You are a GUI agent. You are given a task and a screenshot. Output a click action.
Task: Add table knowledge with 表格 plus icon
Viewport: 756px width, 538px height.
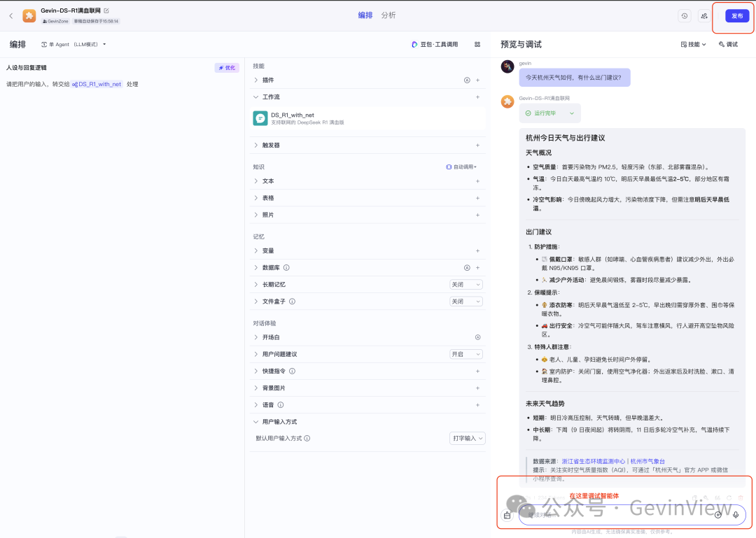[x=478, y=198]
